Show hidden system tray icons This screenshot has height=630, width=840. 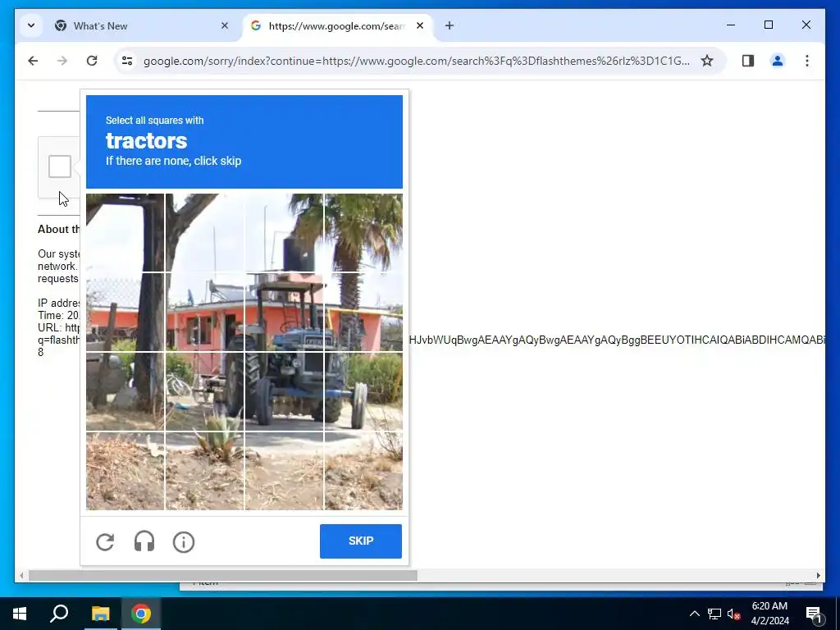coord(694,614)
